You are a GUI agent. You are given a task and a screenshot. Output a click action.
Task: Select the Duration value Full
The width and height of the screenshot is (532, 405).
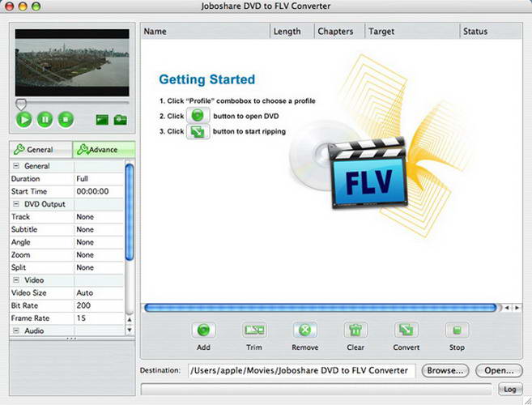click(x=99, y=178)
